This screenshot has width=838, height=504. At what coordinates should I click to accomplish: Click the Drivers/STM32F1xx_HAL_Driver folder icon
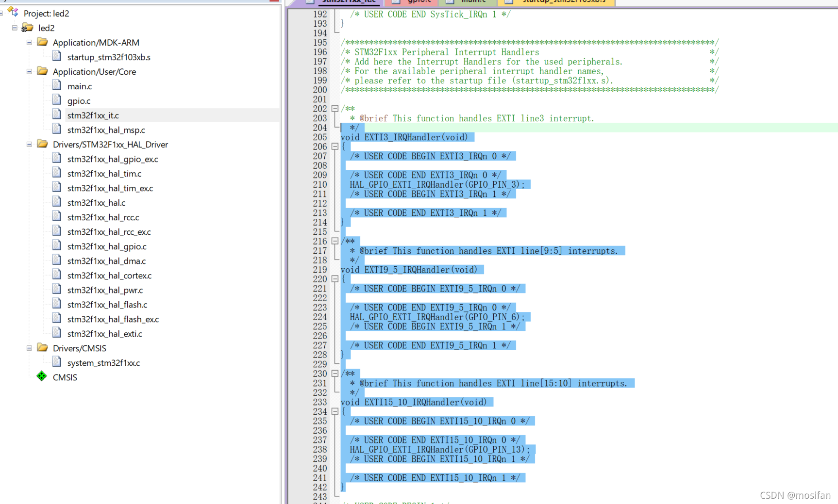(x=43, y=144)
